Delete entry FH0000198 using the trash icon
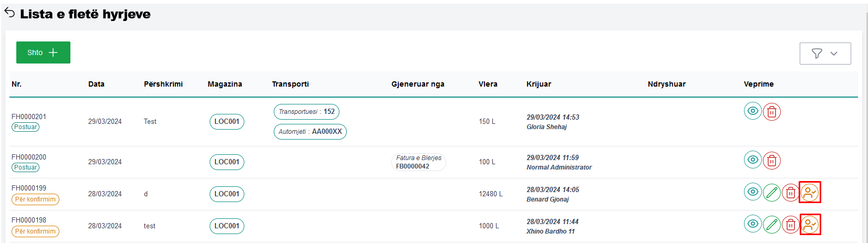The height and width of the screenshot is (243, 868). [x=790, y=225]
